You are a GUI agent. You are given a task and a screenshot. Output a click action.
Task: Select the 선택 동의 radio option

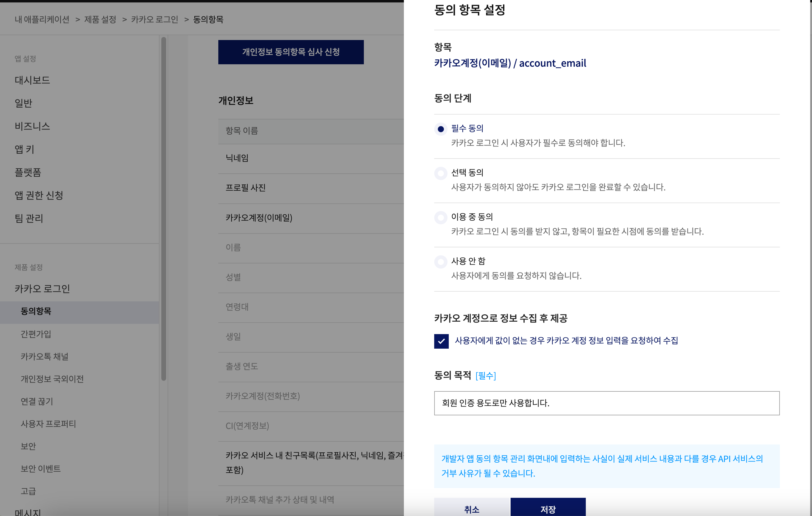coord(440,173)
